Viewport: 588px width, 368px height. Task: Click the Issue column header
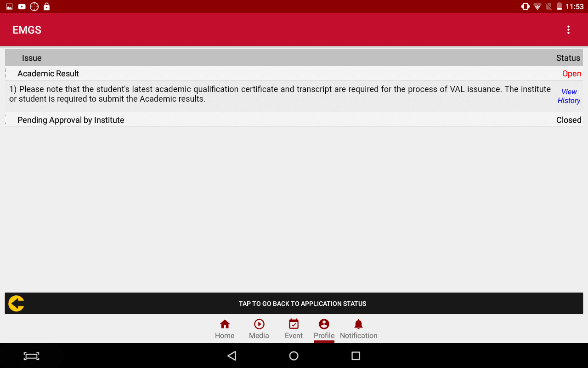point(32,58)
